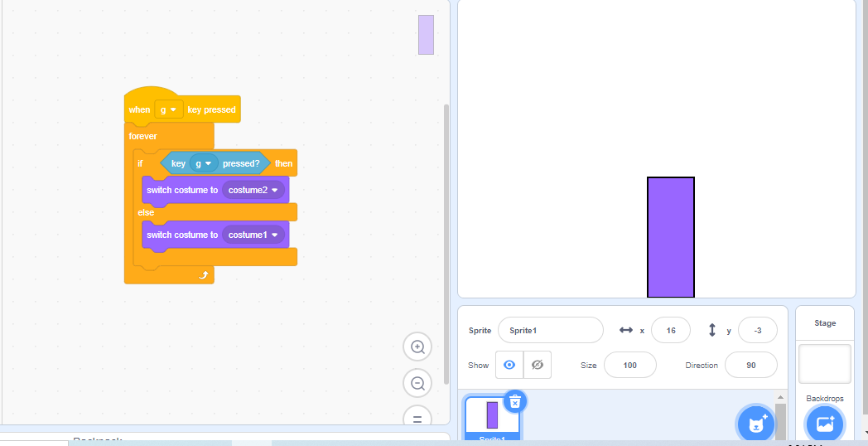Delete Sprite1 using the trash icon

[514, 401]
